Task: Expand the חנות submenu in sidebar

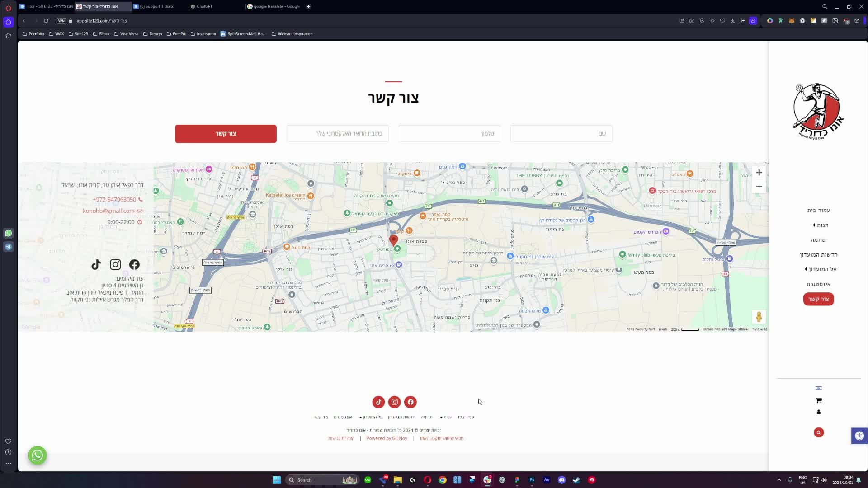Action: point(820,225)
